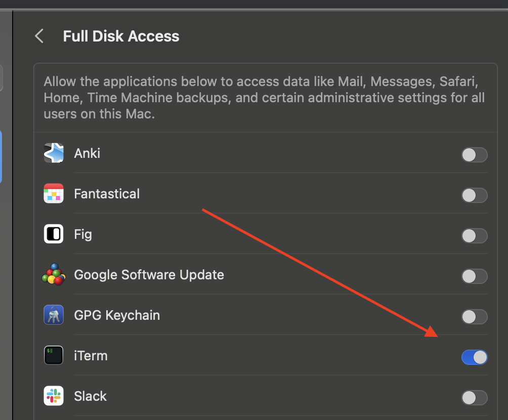Switch on GPG Keychain access
The image size is (508, 420).
pyautogui.click(x=474, y=317)
